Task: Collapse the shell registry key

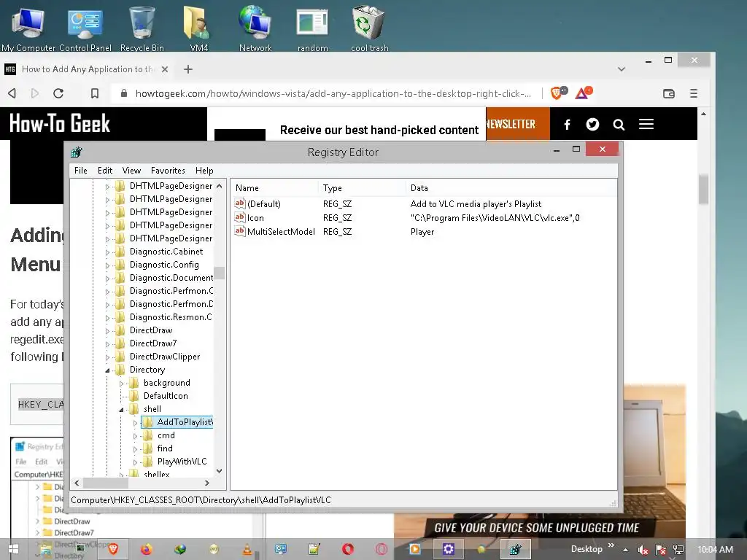Action: 122,410
